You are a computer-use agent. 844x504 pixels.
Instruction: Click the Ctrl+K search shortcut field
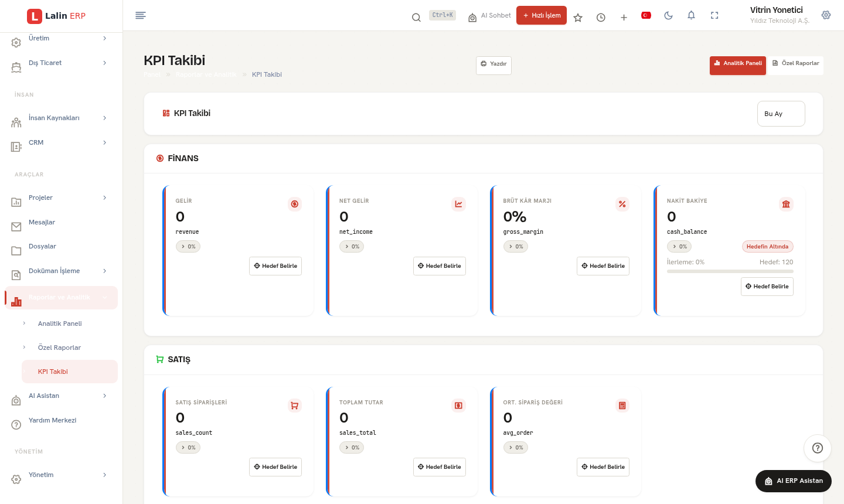tap(443, 15)
